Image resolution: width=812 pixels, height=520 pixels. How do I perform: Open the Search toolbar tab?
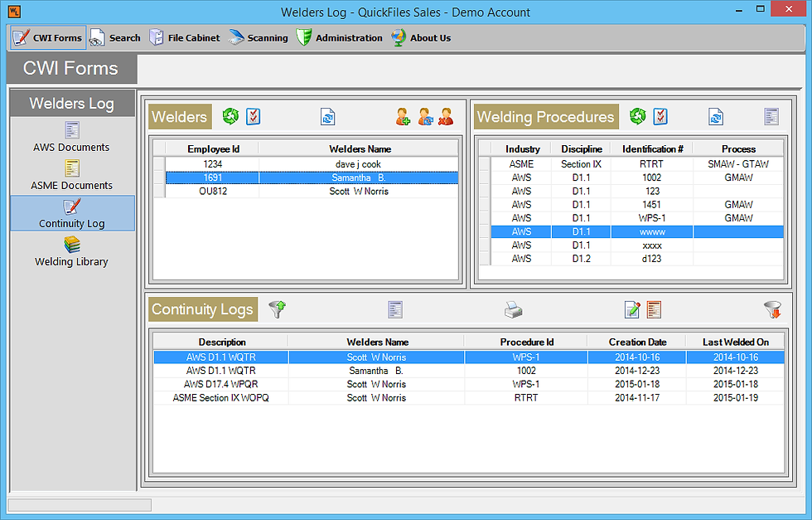click(x=115, y=38)
